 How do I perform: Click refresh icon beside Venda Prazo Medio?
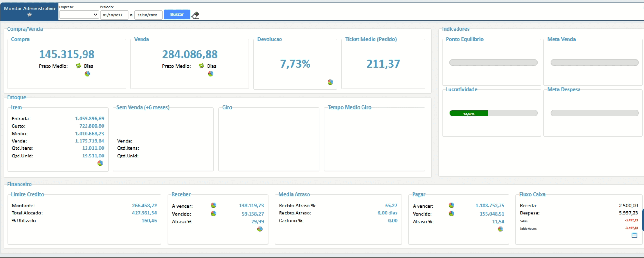tap(201, 66)
